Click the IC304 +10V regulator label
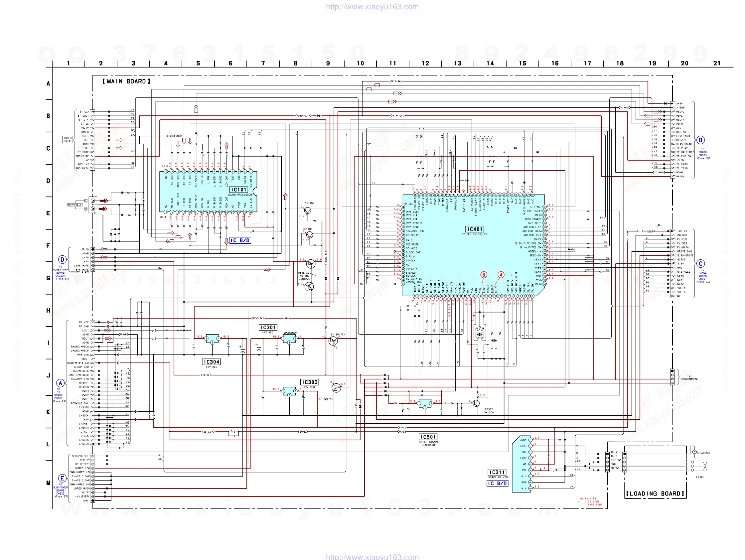The image size is (745, 560). click(211, 362)
